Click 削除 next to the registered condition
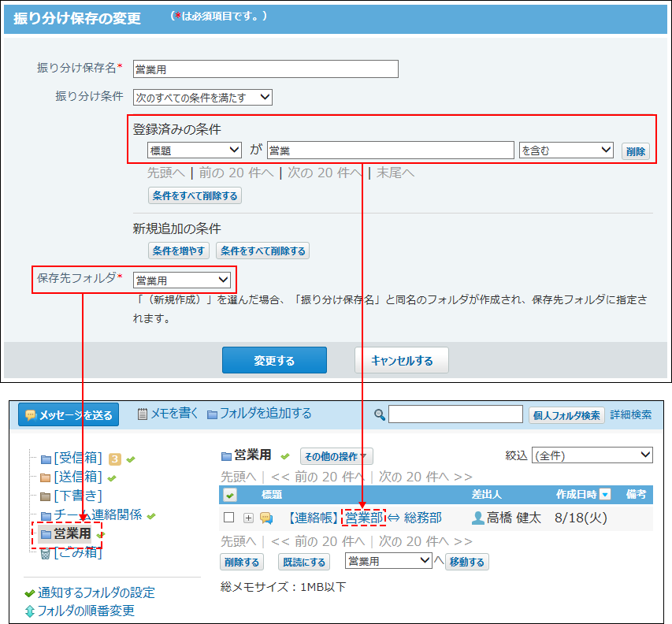This screenshot has width=672, height=624. (635, 151)
